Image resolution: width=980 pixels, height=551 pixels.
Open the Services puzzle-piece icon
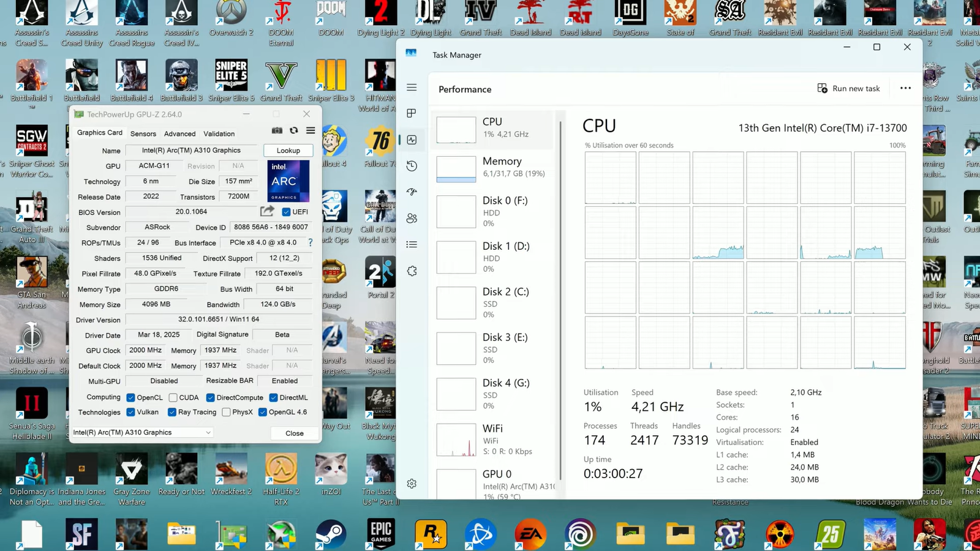point(412,271)
